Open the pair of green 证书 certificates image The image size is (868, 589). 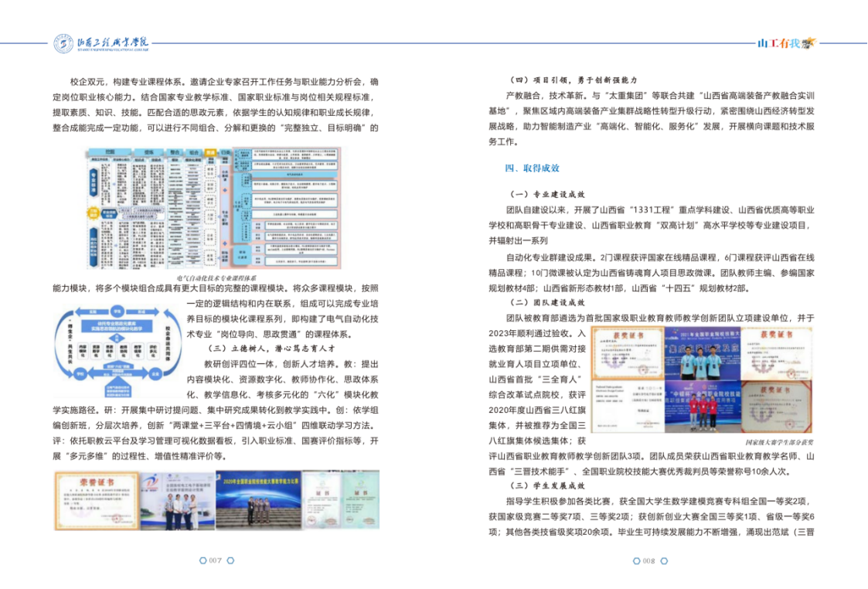click(341, 500)
